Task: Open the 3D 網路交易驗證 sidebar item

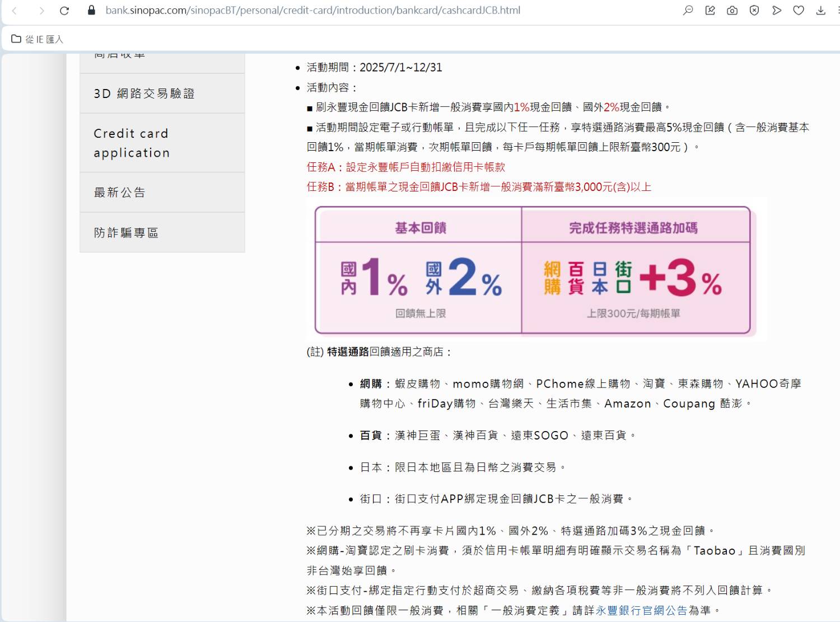Action: (x=162, y=93)
